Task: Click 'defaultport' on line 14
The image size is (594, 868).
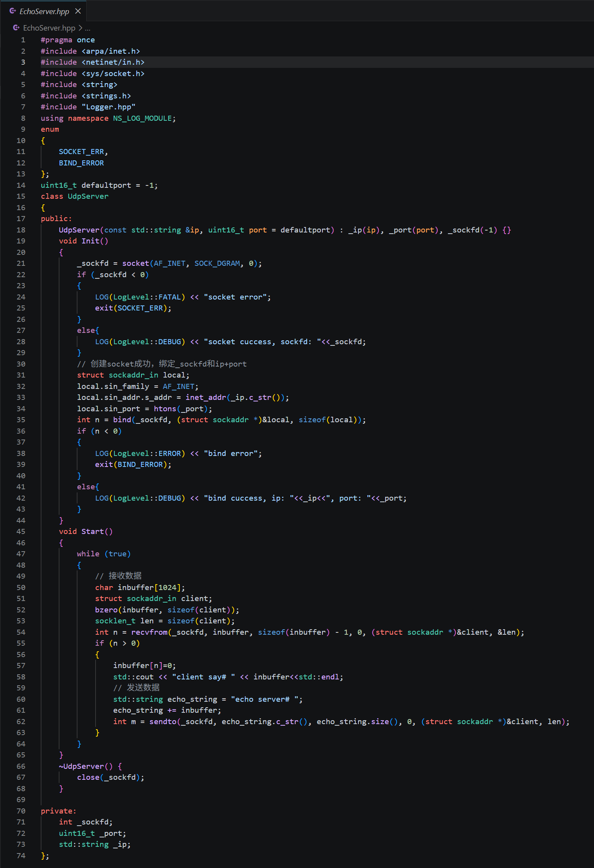Action: point(106,185)
